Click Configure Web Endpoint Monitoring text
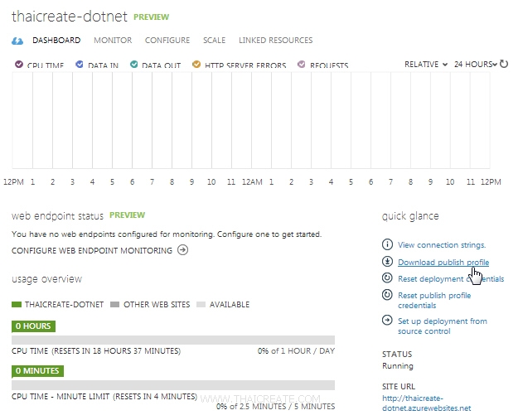Screen dimensions: 523x420 click(x=92, y=250)
